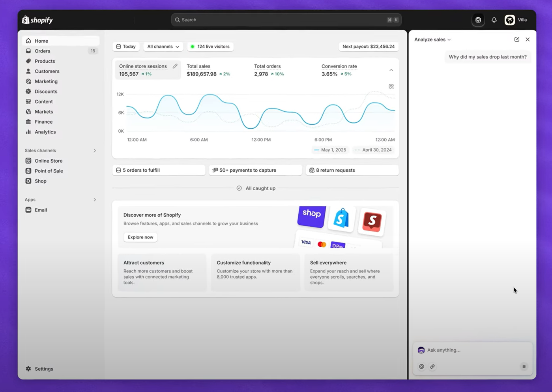Expand the Apps section arrow
This screenshot has width=552, height=392.
95,200
